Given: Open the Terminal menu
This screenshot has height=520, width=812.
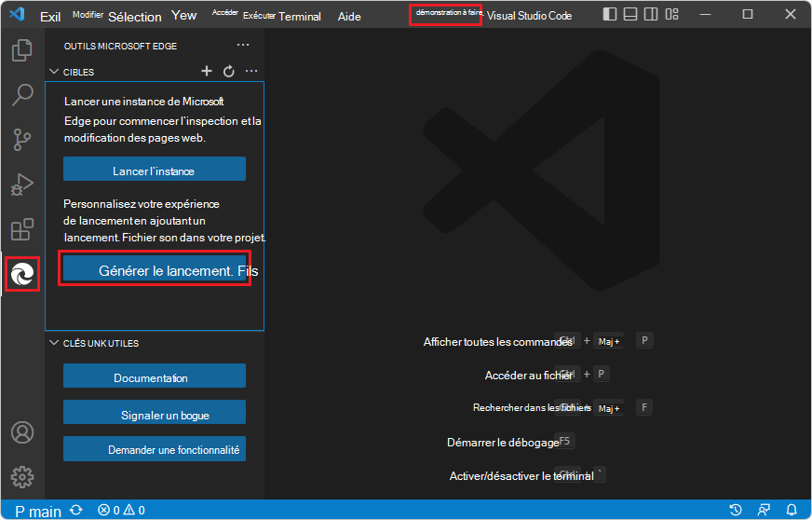Looking at the screenshot, I should click(x=300, y=17).
